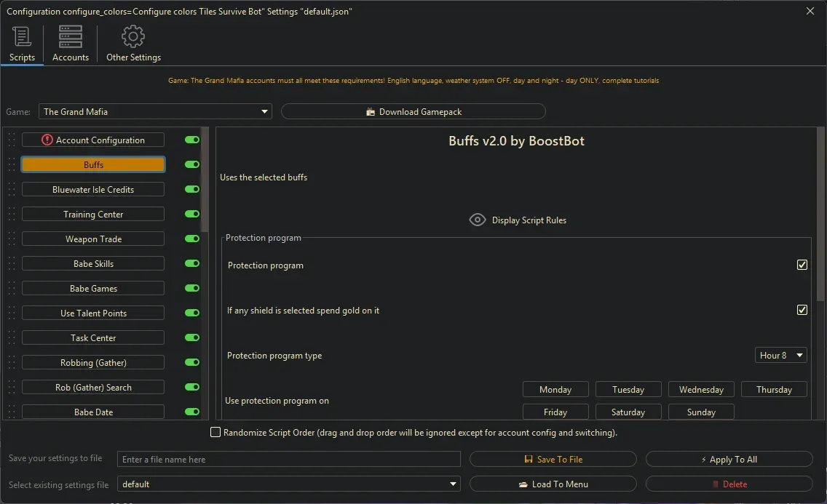Open the Robbing (Gather) script
Viewport: 827px width, 504px height.
(93, 363)
